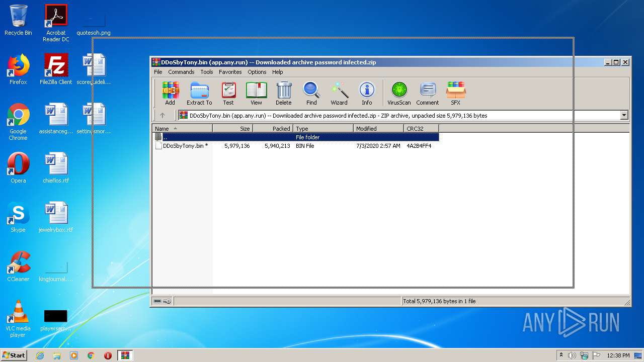Launch Firefox from desktop
The image size is (644, 362).
tap(18, 69)
